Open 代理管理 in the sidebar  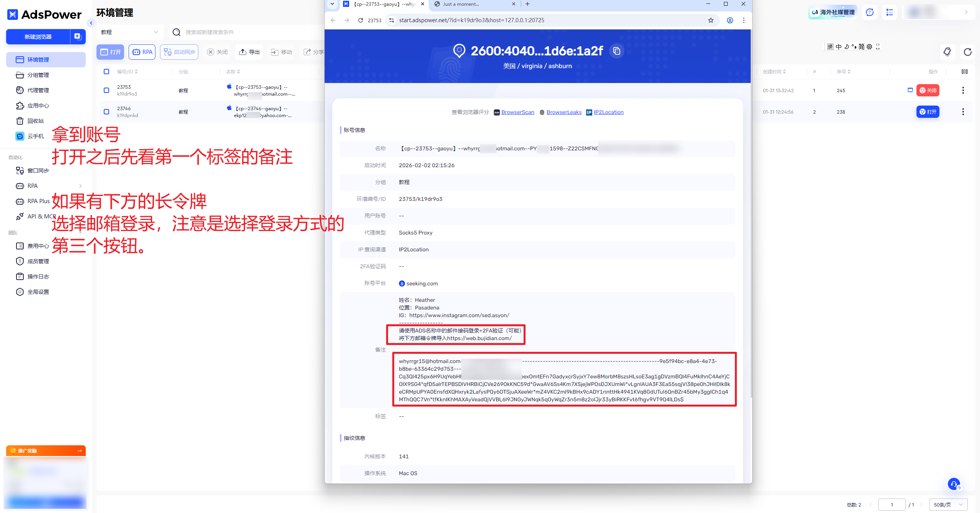(38, 90)
